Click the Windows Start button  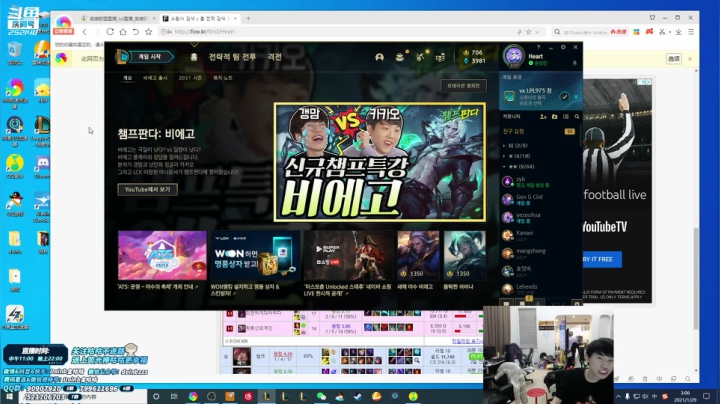pos(9,397)
